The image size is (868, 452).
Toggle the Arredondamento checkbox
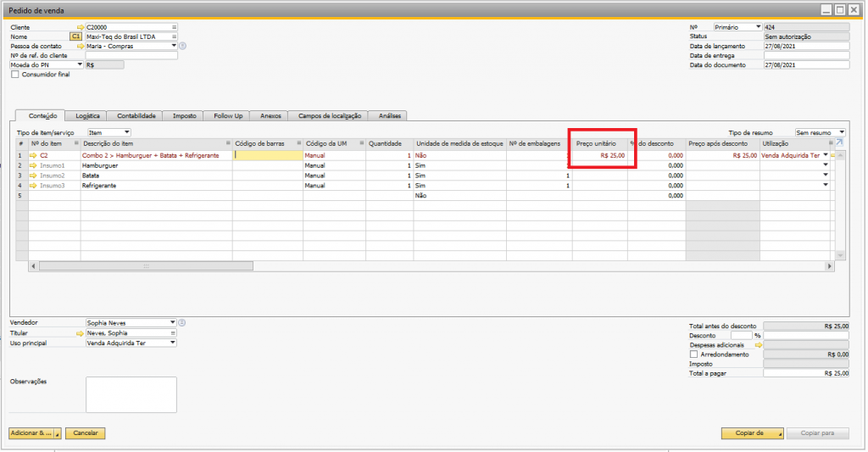pyautogui.click(x=695, y=354)
